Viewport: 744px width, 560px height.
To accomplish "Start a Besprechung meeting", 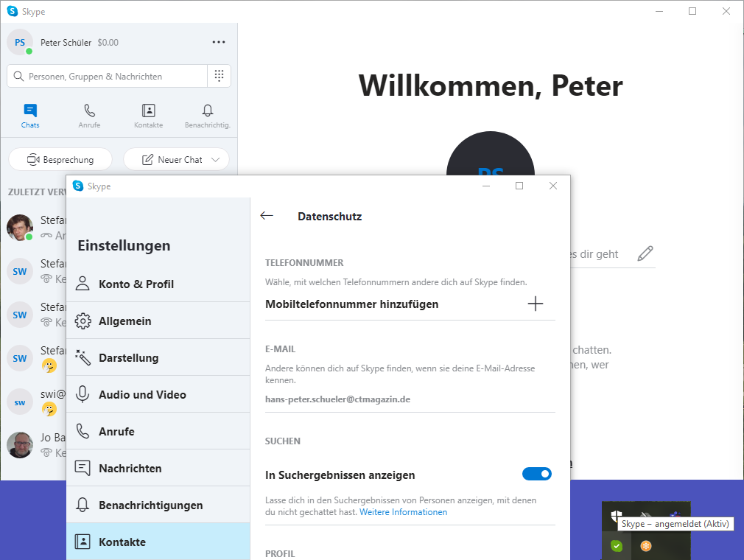I will pos(60,159).
